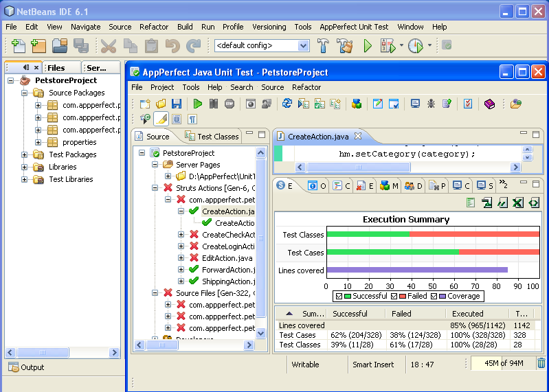This screenshot has width=549, height=392.
Task: Show more hidden tabs with »2 button
Action: (503, 183)
